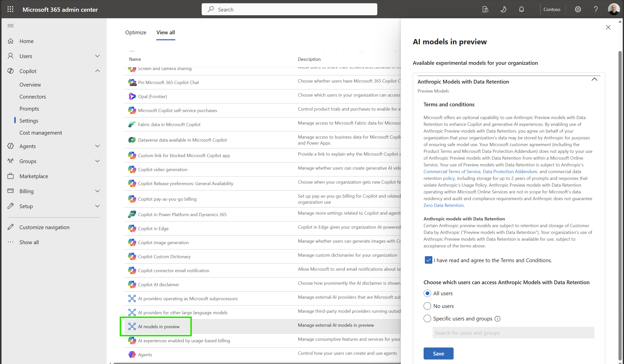
Task: Open AI providers for other large language models
Action: (x=183, y=313)
